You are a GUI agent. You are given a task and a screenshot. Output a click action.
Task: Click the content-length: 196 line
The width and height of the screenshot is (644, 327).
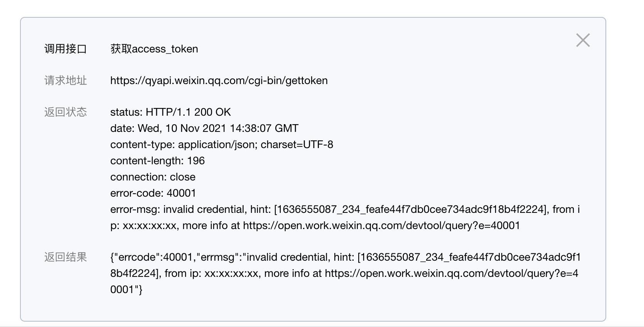point(157,161)
